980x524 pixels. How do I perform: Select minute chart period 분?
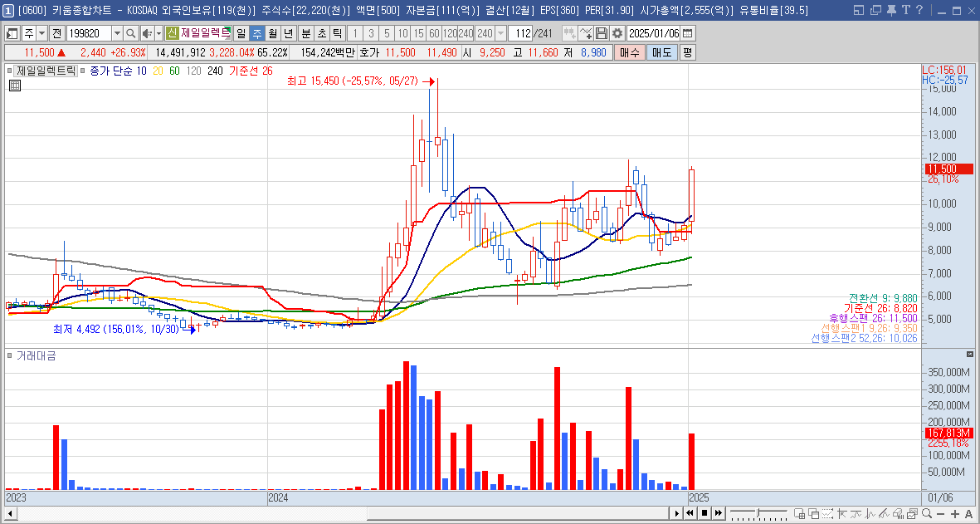[305, 33]
